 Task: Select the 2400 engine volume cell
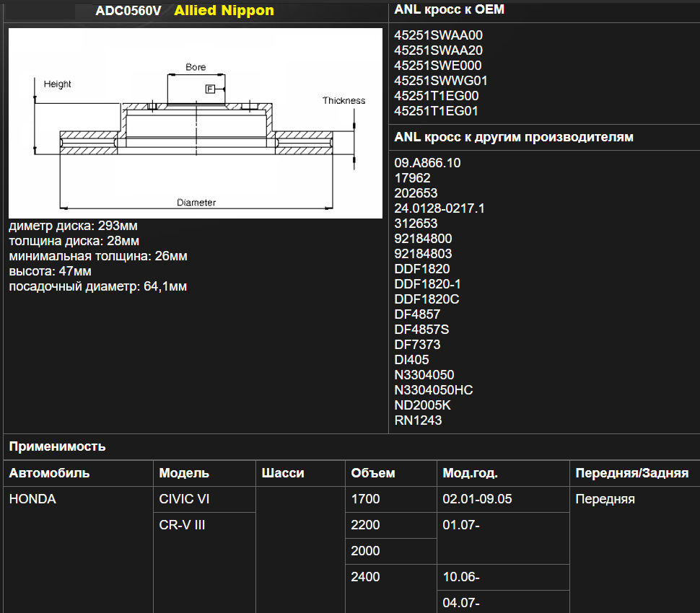click(x=365, y=577)
